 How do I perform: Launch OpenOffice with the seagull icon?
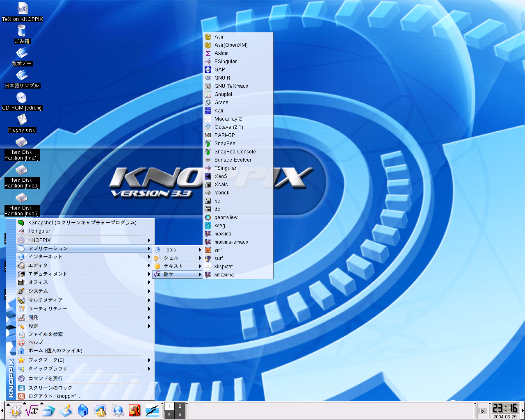tap(152, 411)
